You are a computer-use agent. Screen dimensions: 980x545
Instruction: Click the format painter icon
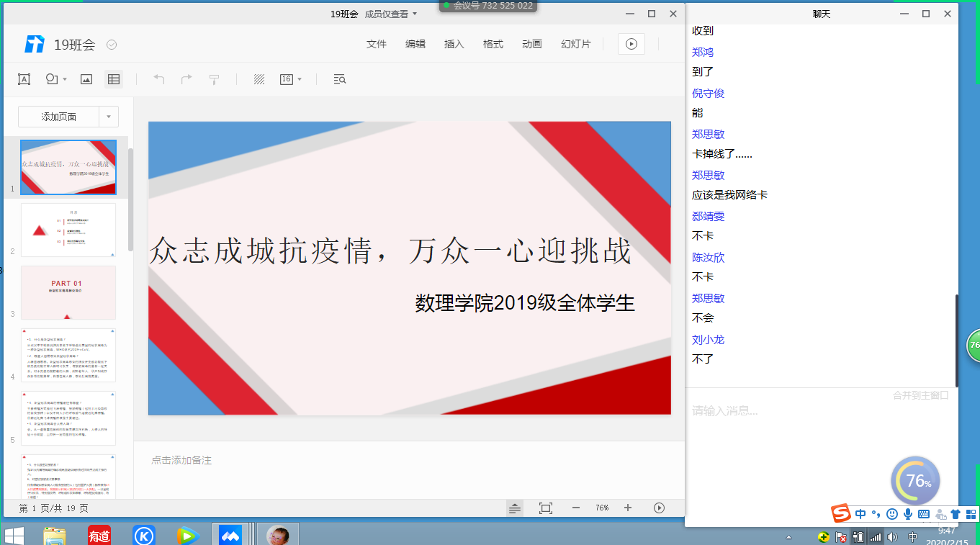coord(214,79)
